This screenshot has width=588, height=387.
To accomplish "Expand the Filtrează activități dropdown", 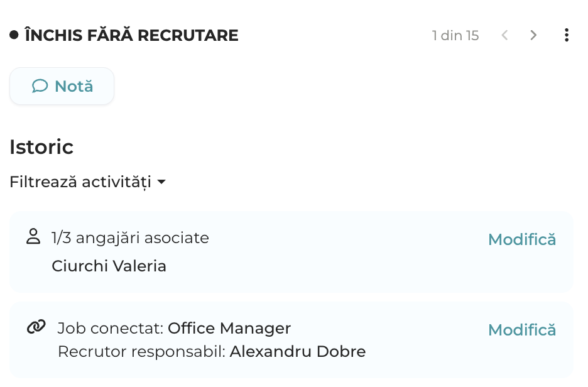I will coord(88,182).
